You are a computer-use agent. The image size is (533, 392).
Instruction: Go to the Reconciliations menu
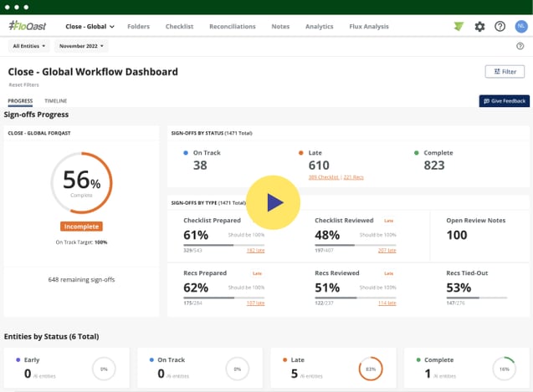point(233,27)
